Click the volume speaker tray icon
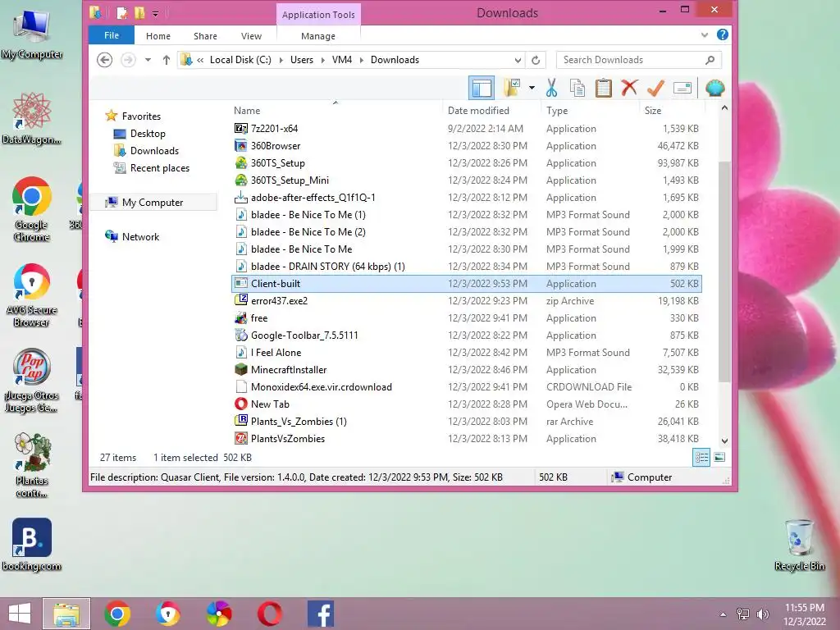The width and height of the screenshot is (840, 630). (762, 614)
